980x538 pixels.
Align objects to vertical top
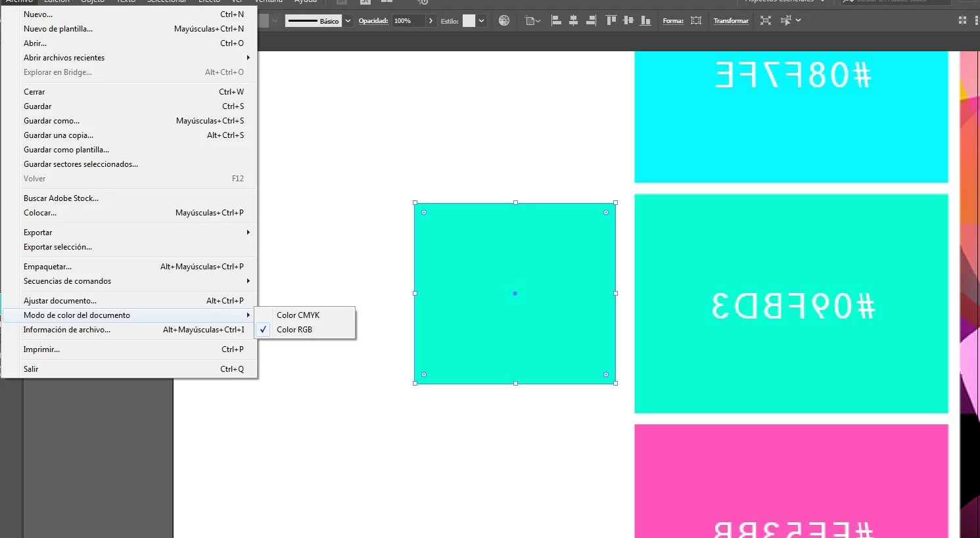click(611, 20)
